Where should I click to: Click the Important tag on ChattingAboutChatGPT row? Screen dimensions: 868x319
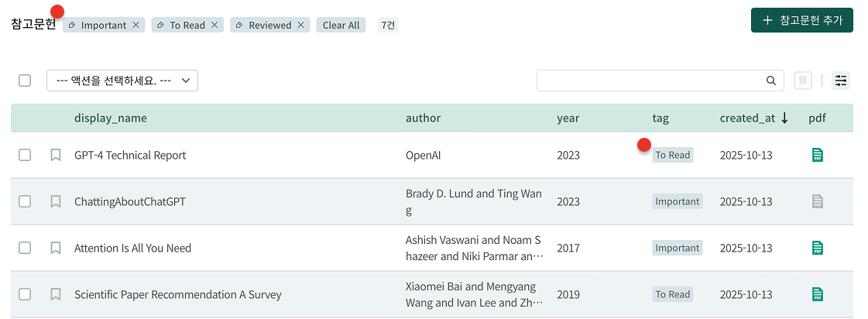click(x=678, y=201)
